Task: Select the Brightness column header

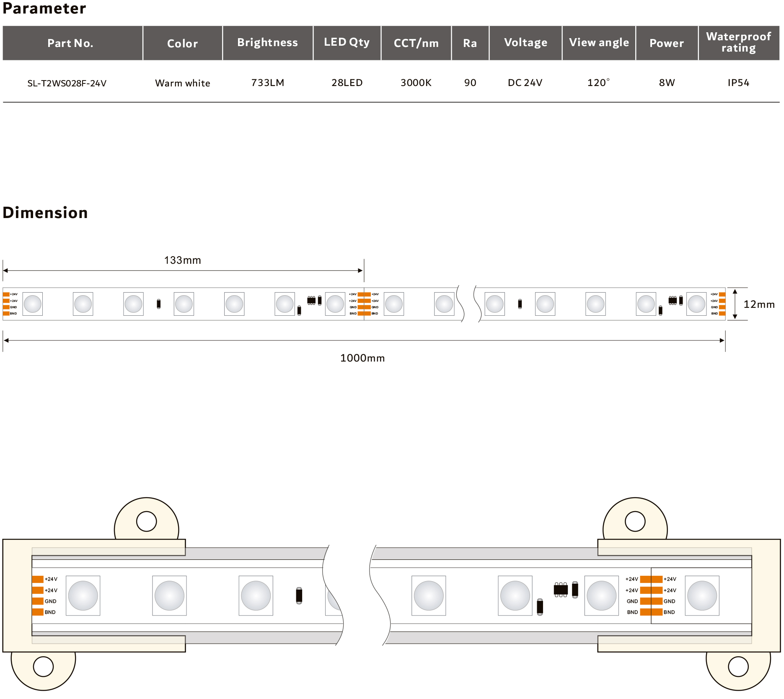Action: tap(267, 43)
